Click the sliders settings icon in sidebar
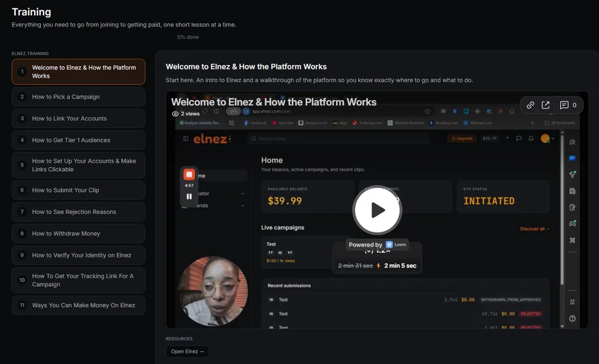599x364 pixels. tap(572, 302)
